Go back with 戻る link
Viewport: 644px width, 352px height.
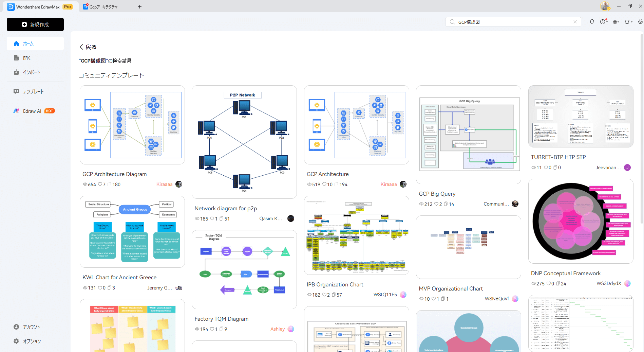tap(88, 47)
